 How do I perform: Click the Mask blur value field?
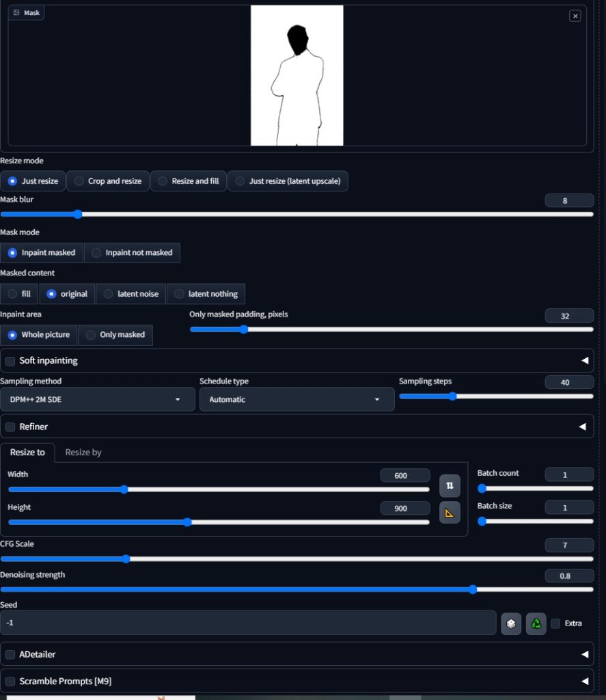(569, 201)
